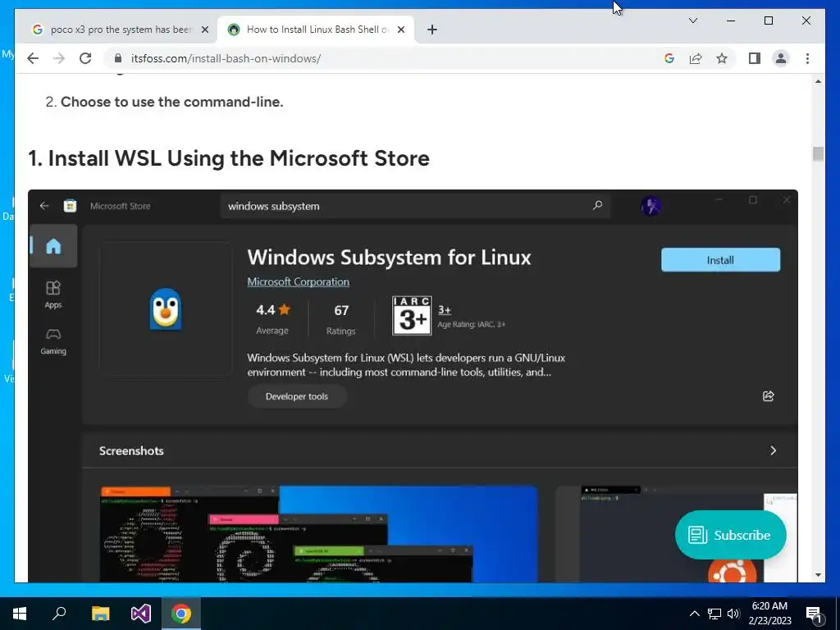Click scrollbar down arrow

click(x=818, y=575)
